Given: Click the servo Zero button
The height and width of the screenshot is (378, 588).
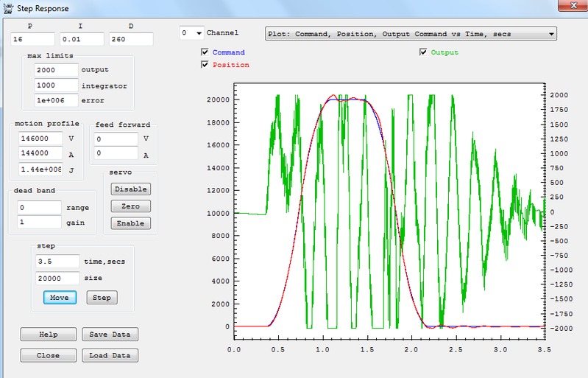Looking at the screenshot, I should tap(131, 206).
